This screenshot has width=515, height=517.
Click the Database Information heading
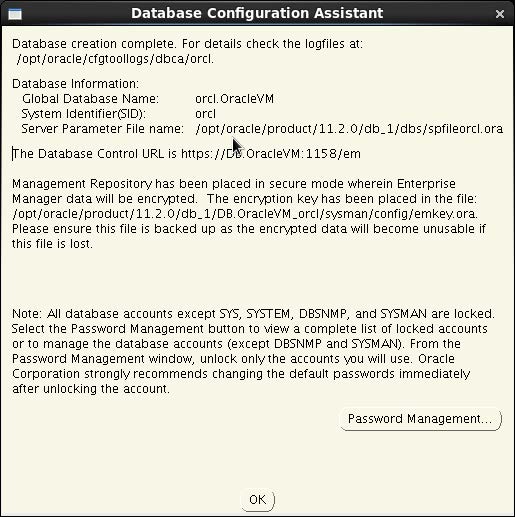pyautogui.click(x=75, y=84)
